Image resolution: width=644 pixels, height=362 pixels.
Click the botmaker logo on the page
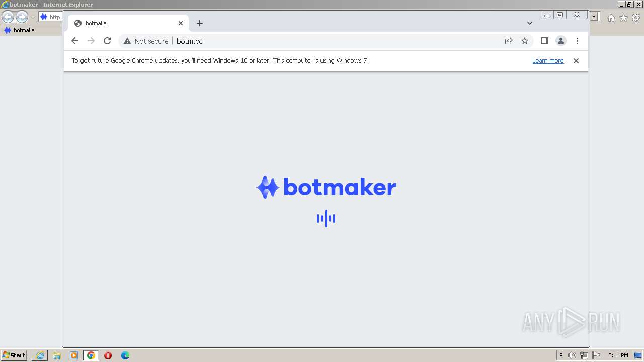pyautogui.click(x=326, y=187)
